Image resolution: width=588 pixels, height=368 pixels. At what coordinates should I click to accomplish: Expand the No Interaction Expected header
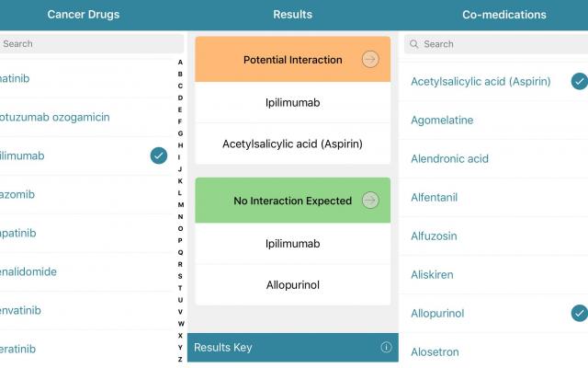(x=292, y=201)
